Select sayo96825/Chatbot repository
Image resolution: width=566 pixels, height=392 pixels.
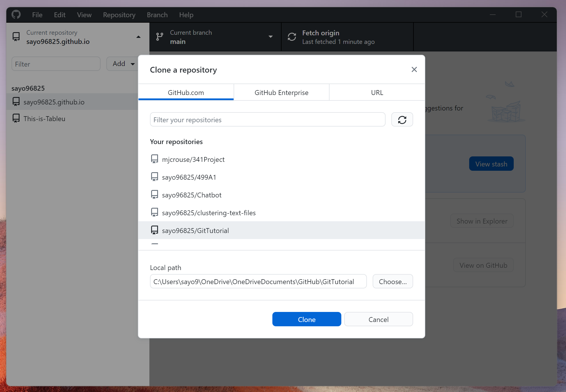282,195
